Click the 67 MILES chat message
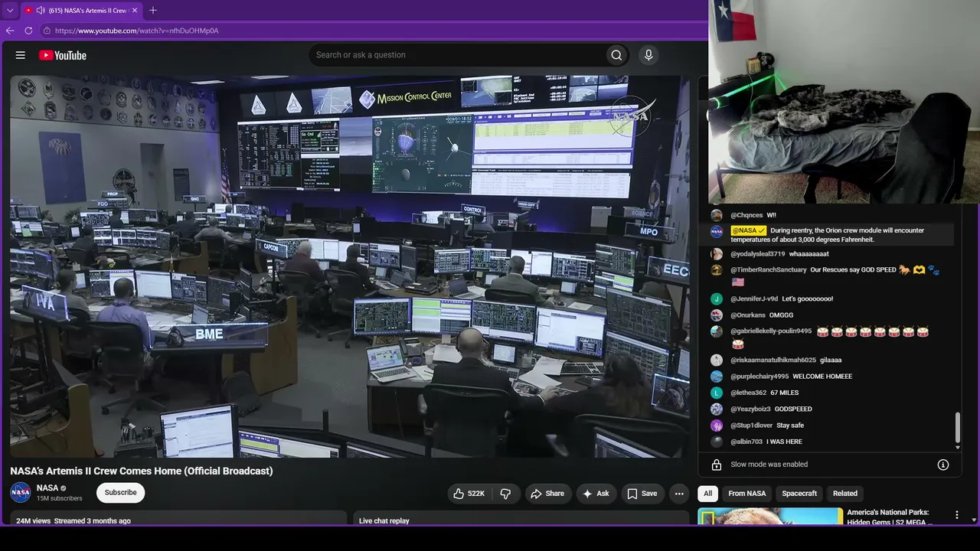The image size is (980, 551). pyautogui.click(x=782, y=393)
